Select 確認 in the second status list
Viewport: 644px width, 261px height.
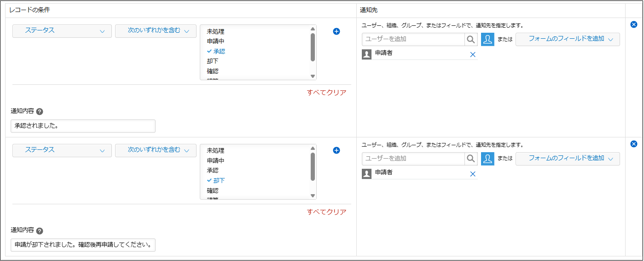click(x=213, y=191)
